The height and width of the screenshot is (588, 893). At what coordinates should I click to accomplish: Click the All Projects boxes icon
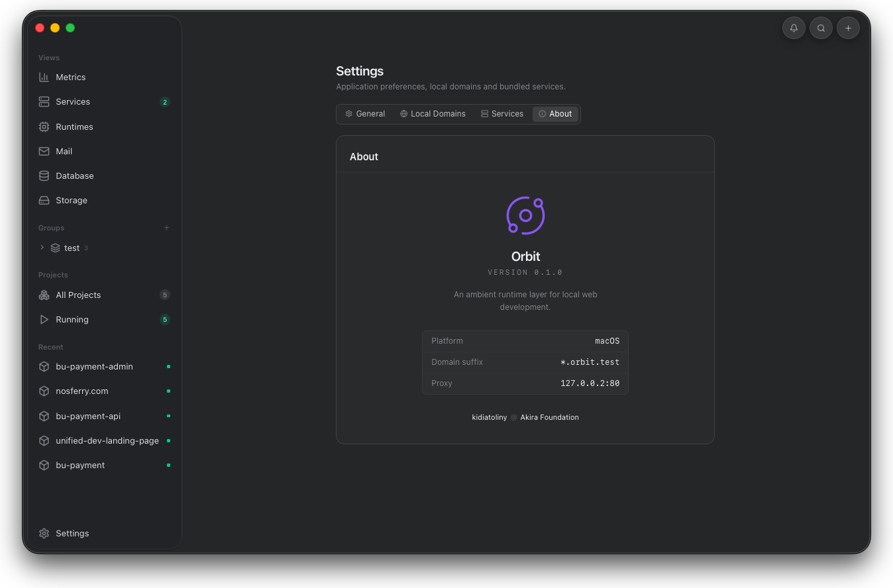point(44,295)
